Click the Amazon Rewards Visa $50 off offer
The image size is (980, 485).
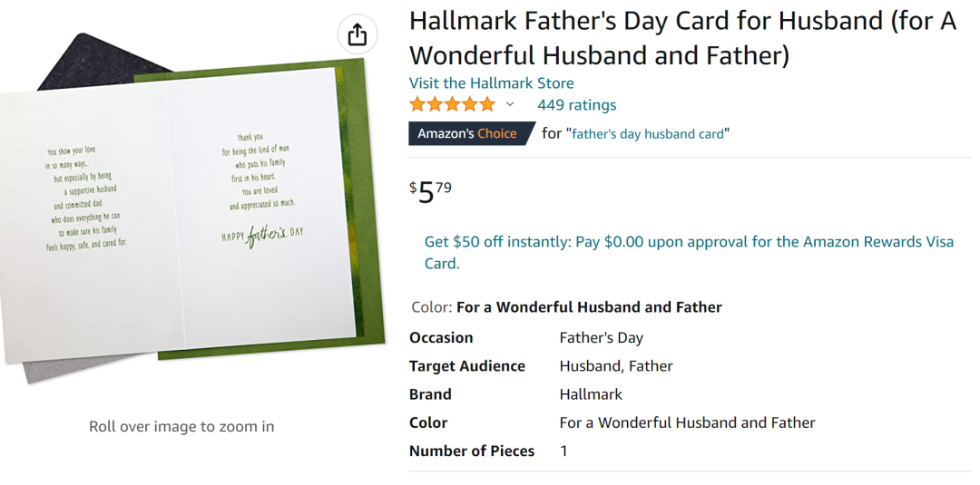tap(689, 252)
